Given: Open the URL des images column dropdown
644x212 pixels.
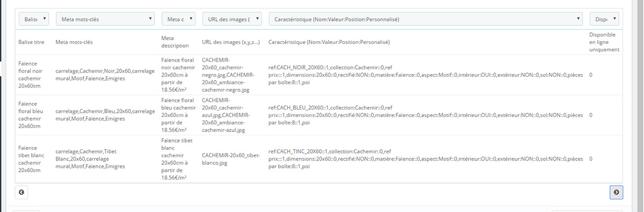Looking at the screenshot, I should click(232, 19).
